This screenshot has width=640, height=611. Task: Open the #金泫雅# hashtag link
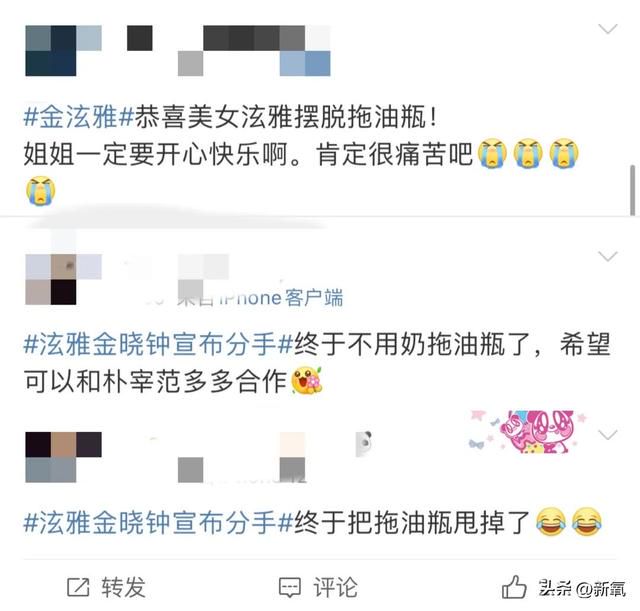79,117
